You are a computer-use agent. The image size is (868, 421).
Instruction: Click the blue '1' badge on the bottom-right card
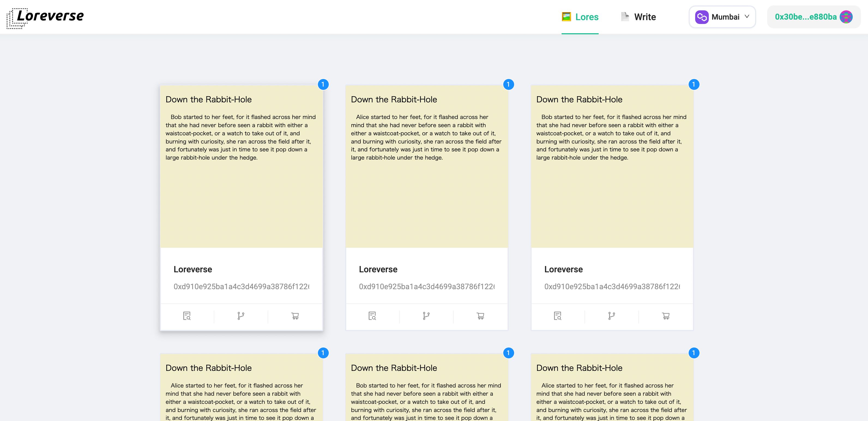[694, 353]
